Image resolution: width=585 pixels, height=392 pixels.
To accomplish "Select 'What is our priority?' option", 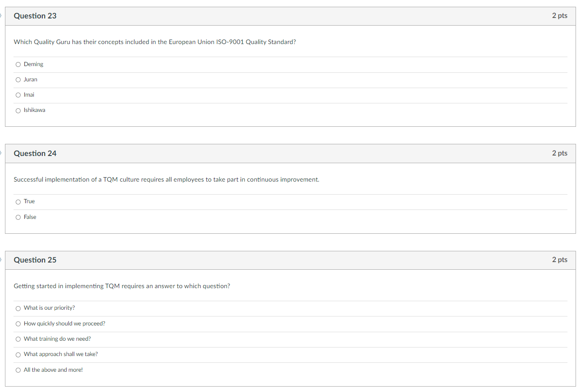I will pyautogui.click(x=18, y=308).
